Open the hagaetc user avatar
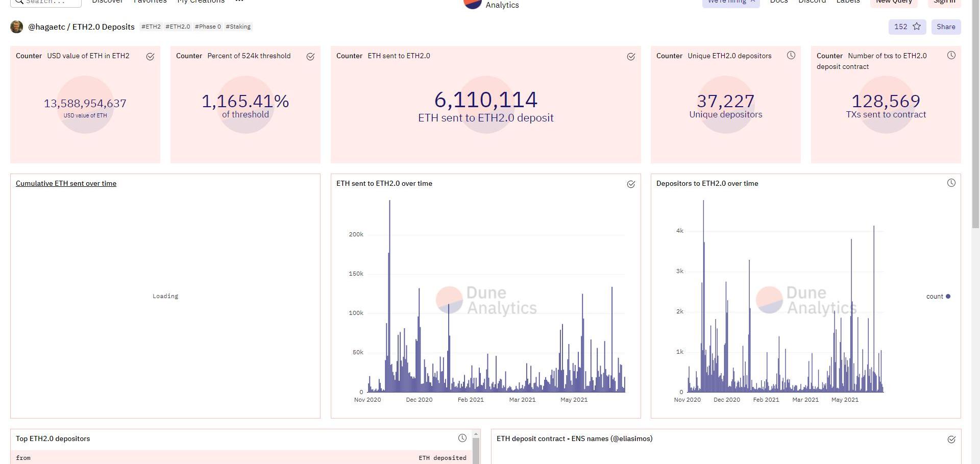The height and width of the screenshot is (464, 980). click(x=17, y=27)
